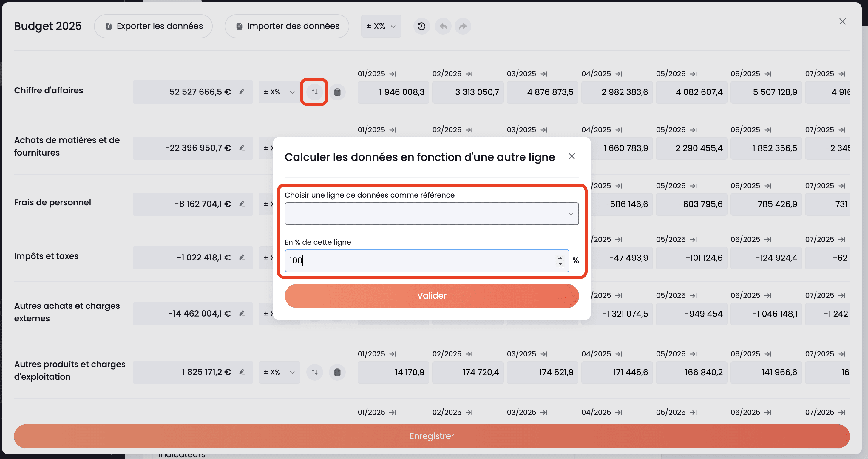The height and width of the screenshot is (459, 868).
Task: Click the propagate arrow next to 05/2025 in Autres achats row
Action: tap(693, 295)
